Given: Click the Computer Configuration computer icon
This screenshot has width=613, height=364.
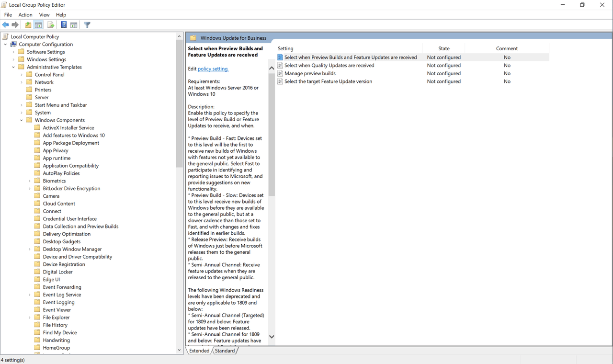Looking at the screenshot, I should [13, 44].
